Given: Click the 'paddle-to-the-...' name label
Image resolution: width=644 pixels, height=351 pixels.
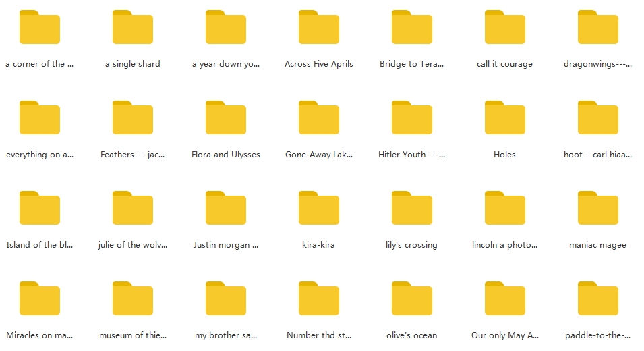Looking at the screenshot, I should pyautogui.click(x=598, y=335).
